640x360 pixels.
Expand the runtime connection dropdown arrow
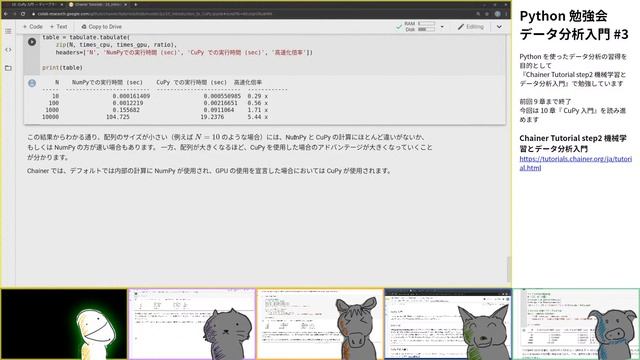click(442, 27)
